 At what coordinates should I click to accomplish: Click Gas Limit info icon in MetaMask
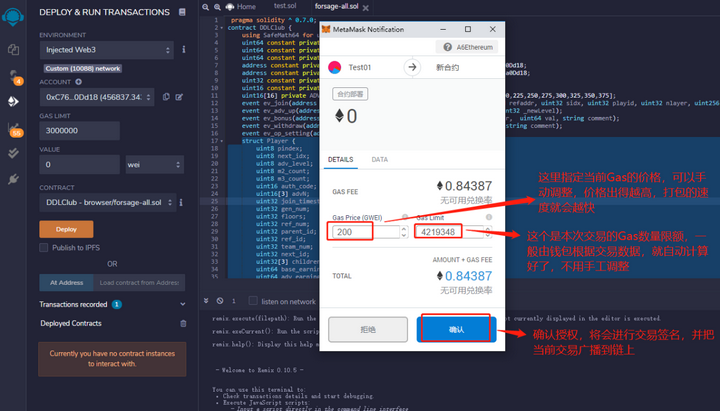[x=489, y=217]
